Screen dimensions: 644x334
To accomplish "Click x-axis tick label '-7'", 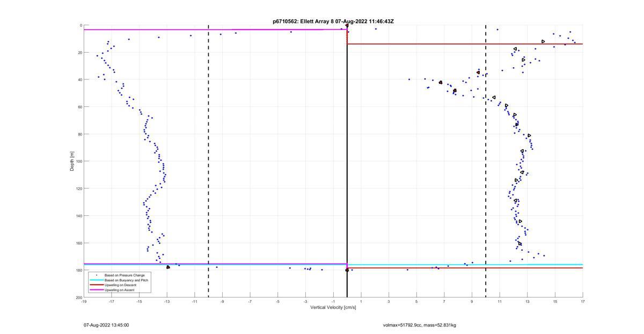I will point(250,301).
